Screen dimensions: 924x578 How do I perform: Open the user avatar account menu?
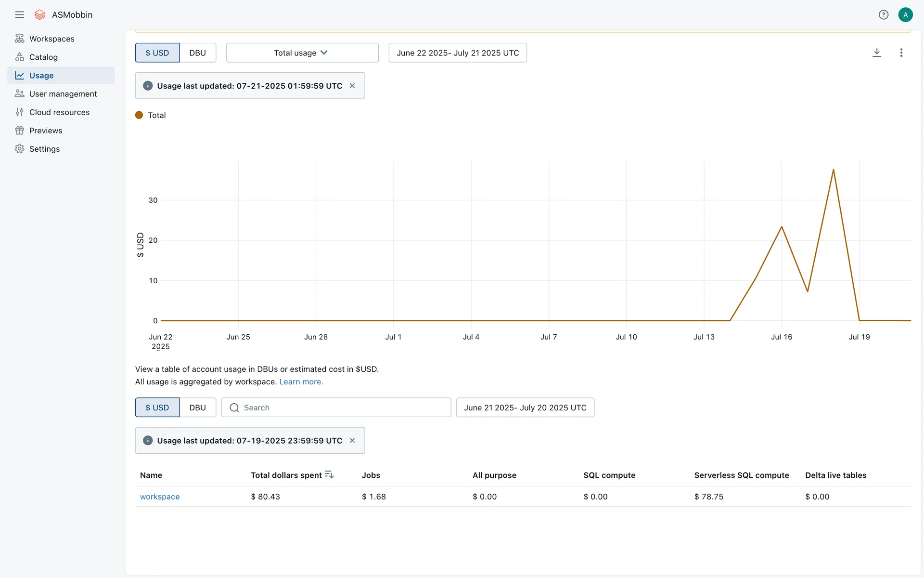905,14
